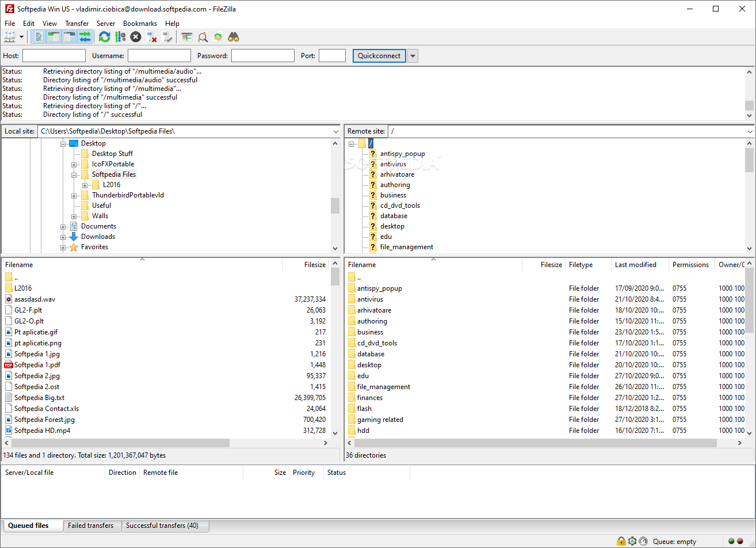Viewport: 756px width, 548px height.
Task: Toggle processing of the transfer queue
Action: (x=120, y=37)
